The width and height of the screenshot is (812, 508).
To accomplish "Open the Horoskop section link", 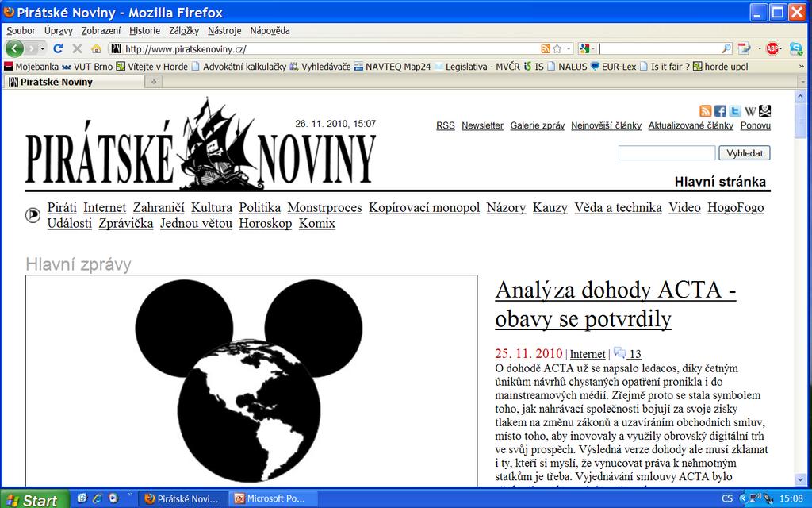I will coord(265,223).
